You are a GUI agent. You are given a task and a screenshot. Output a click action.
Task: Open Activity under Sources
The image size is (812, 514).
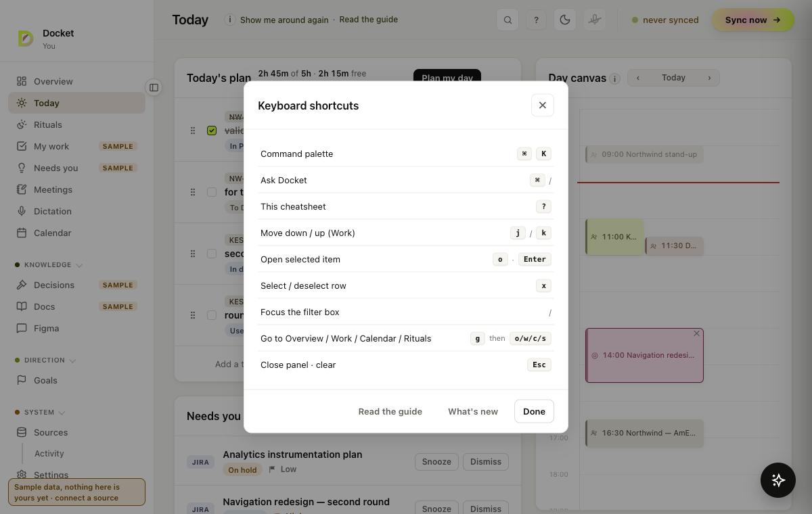click(49, 454)
